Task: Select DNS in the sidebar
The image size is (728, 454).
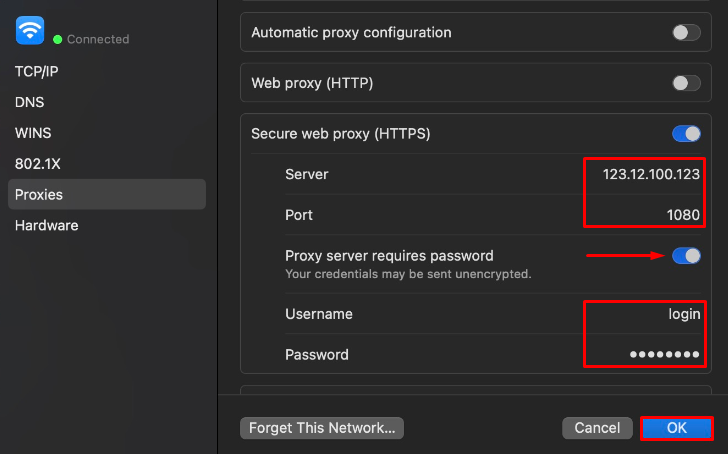Action: point(29,102)
